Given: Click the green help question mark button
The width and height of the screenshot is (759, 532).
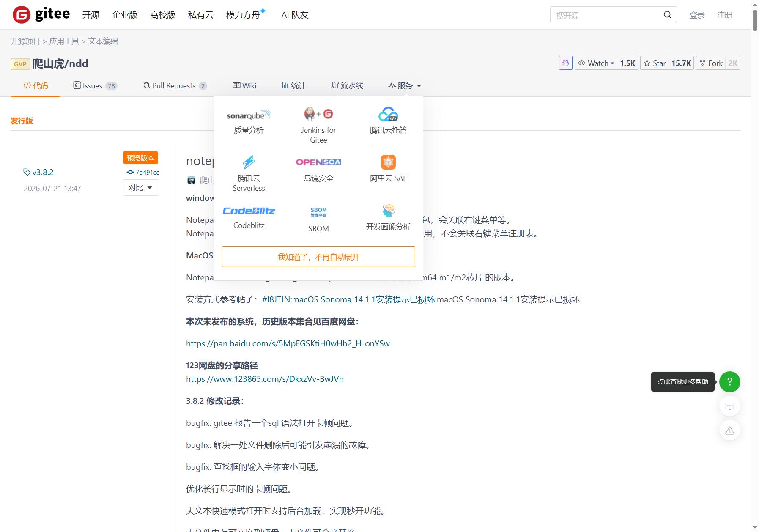Looking at the screenshot, I should (729, 382).
